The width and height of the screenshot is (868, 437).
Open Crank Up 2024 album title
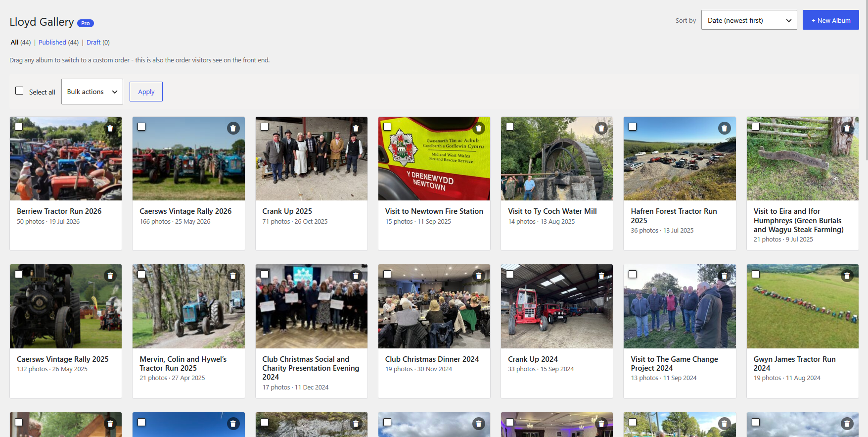533,359
